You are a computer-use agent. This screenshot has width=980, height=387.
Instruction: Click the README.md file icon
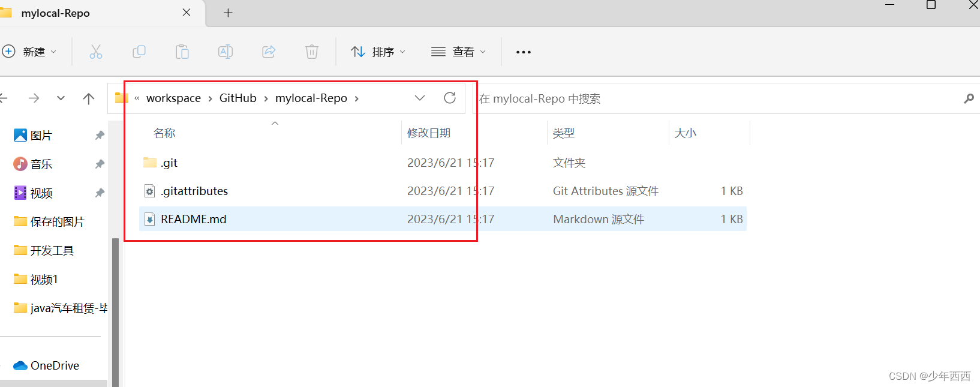(150, 219)
